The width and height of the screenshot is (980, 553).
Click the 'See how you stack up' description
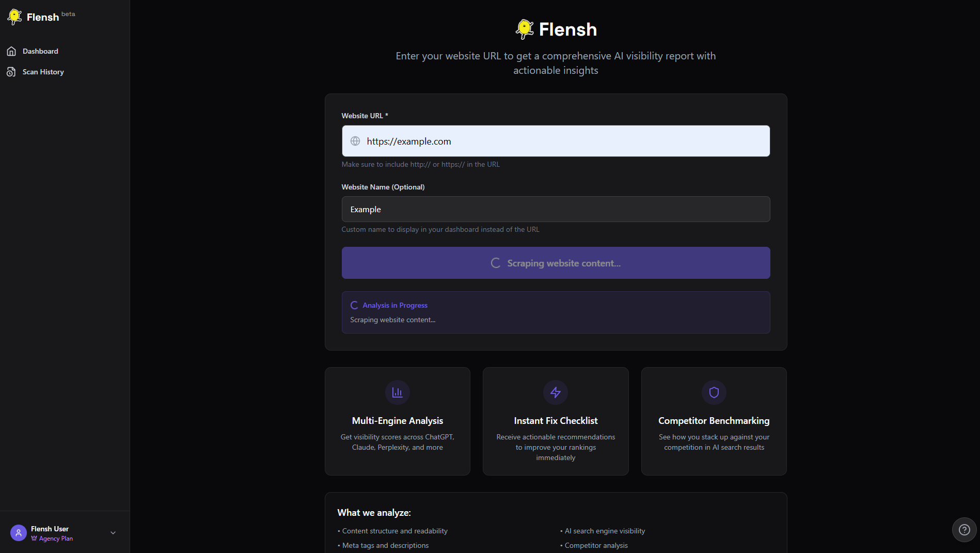tap(714, 442)
